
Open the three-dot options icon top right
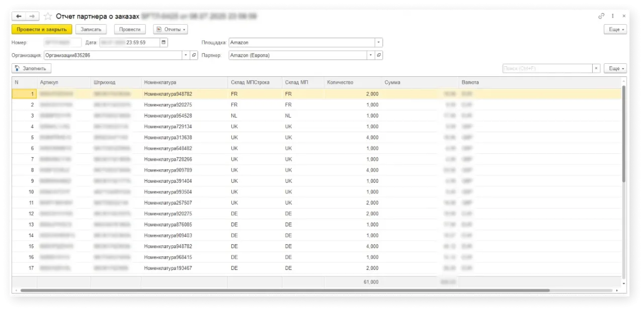[612, 16]
